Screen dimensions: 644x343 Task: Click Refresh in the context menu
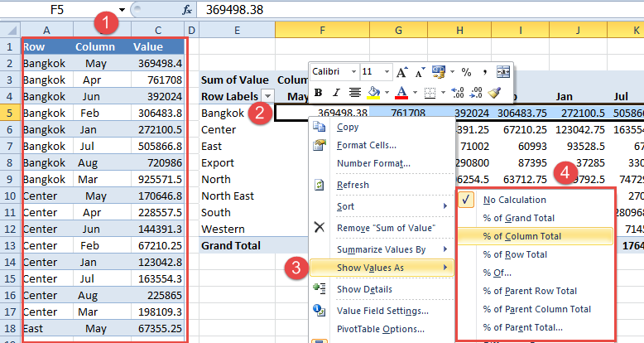click(353, 185)
